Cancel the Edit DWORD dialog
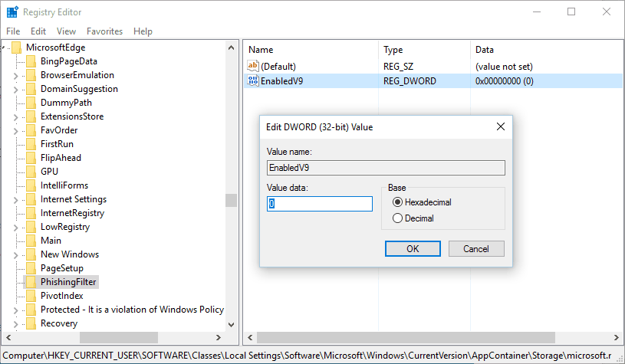The width and height of the screenshot is (625, 364). [476, 249]
